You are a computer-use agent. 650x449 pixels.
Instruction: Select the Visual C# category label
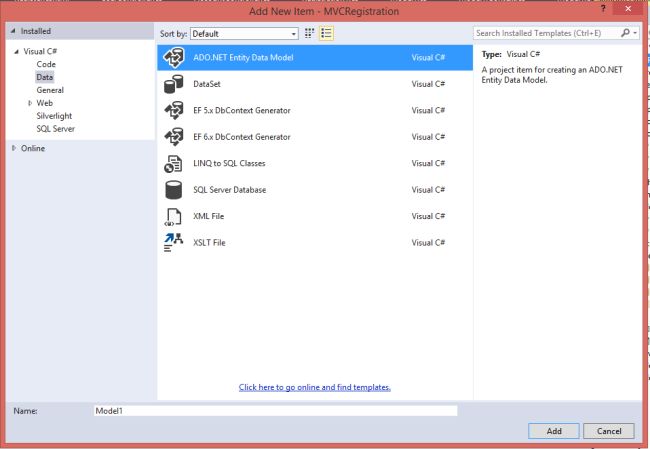tap(40, 51)
